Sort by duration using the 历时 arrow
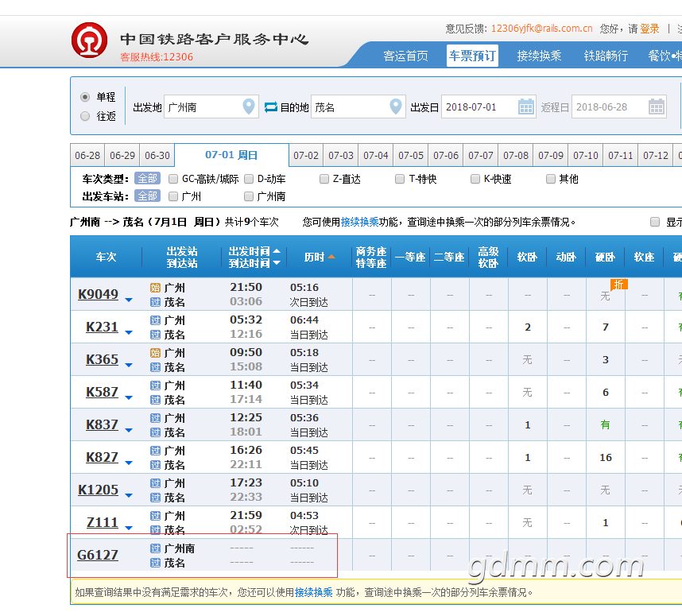 [331, 257]
